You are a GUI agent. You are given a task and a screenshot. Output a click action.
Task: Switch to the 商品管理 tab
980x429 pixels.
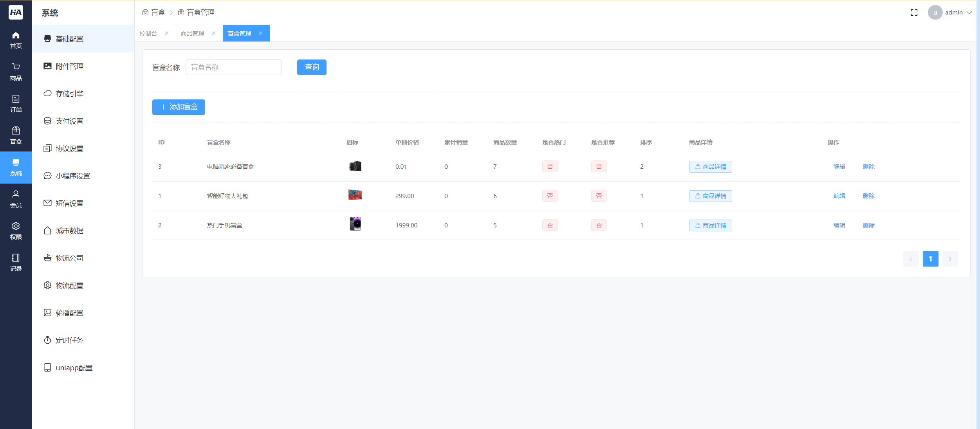(x=192, y=34)
